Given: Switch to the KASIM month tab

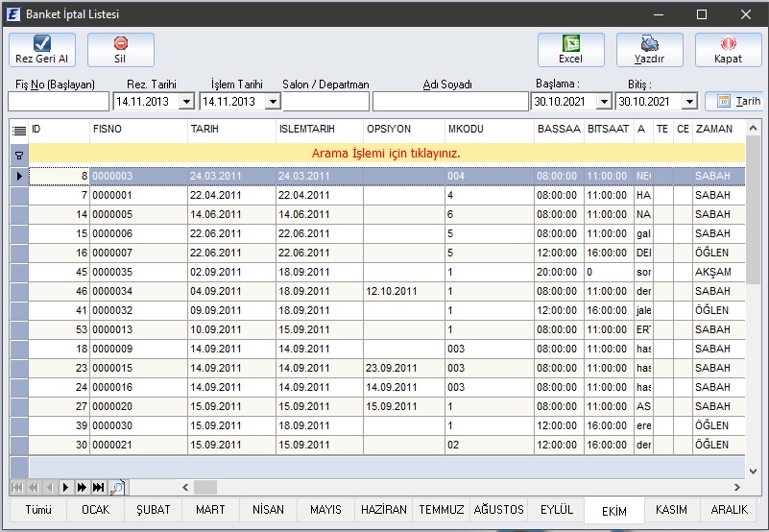Looking at the screenshot, I should tap(671, 510).
